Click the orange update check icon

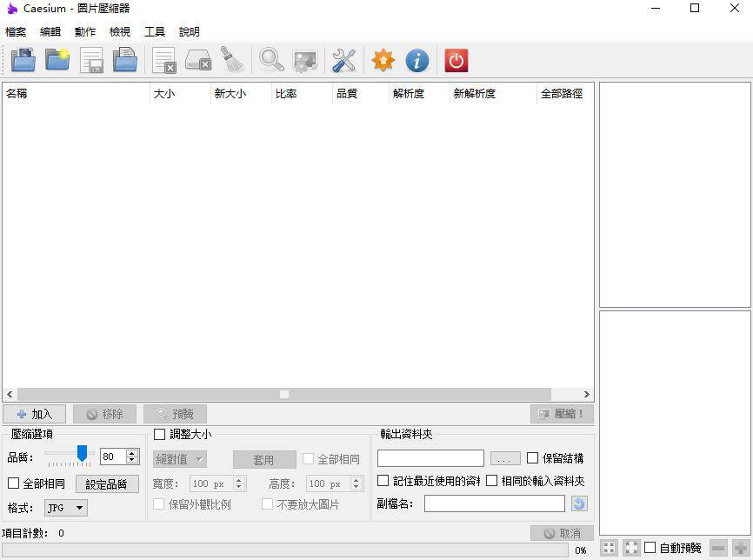point(383,61)
